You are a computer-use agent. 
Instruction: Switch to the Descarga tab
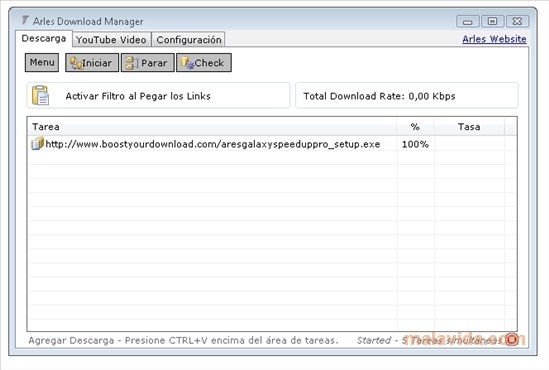pos(44,39)
